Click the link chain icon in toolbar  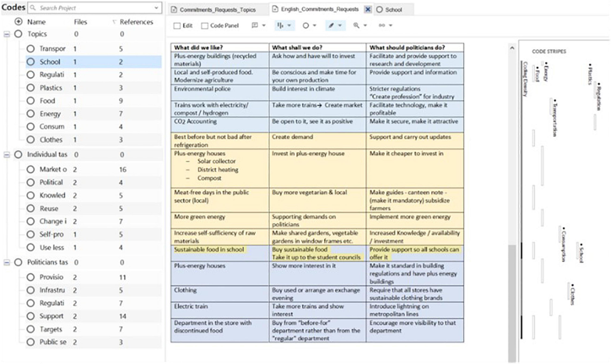[x=382, y=25]
